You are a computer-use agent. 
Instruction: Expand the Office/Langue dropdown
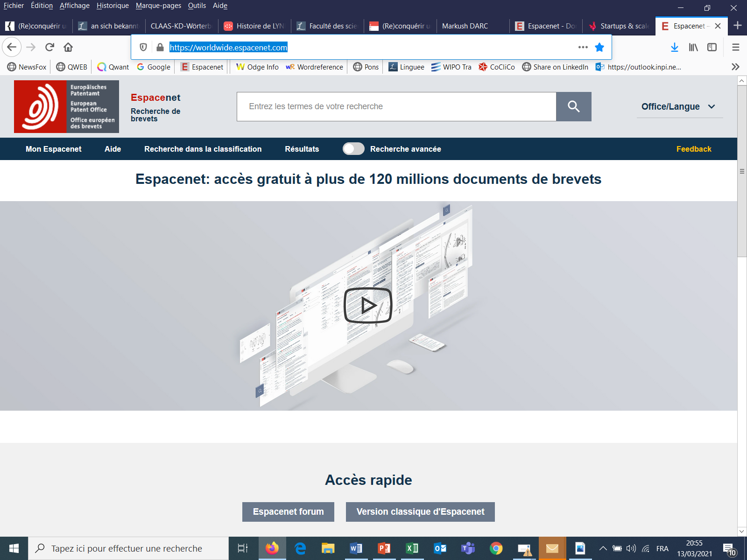678,107
